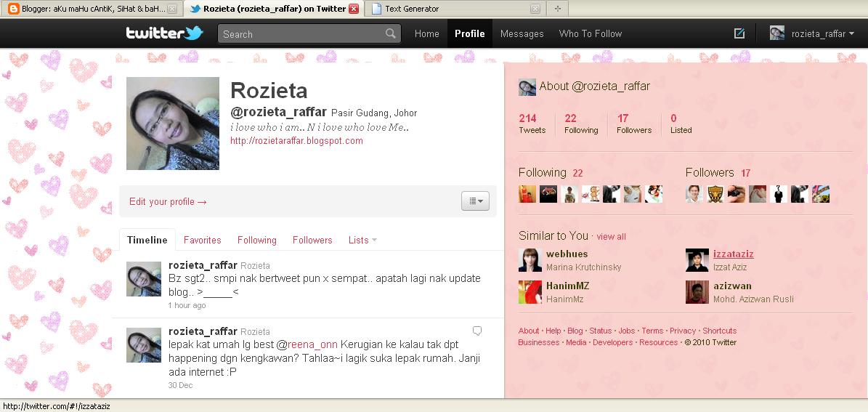868x412 pixels.
Task: Switch to the Blogger browser tab
Action: coord(92,9)
